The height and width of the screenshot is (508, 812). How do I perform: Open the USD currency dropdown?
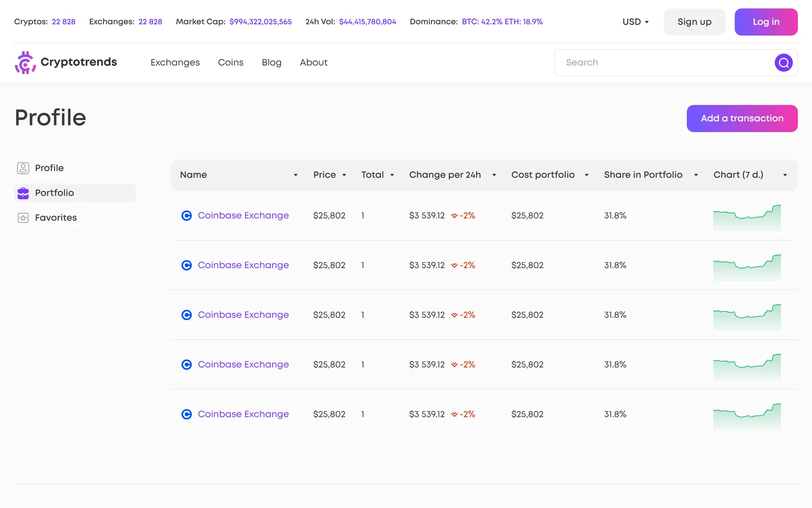tap(635, 22)
